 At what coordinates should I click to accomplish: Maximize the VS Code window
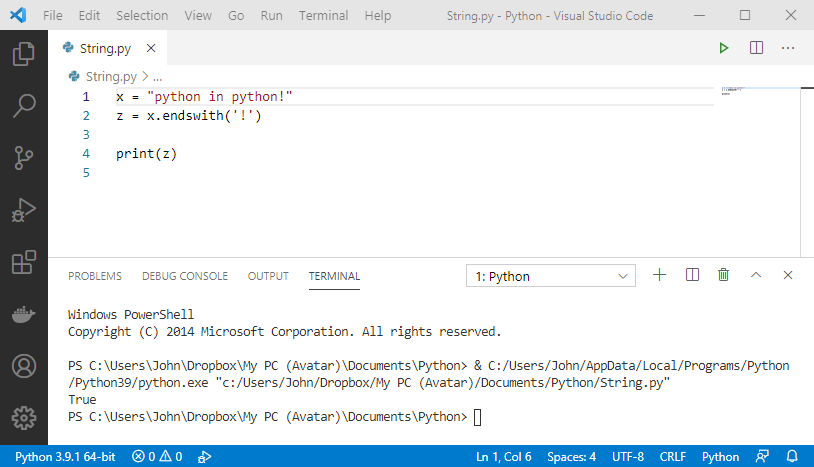click(745, 15)
